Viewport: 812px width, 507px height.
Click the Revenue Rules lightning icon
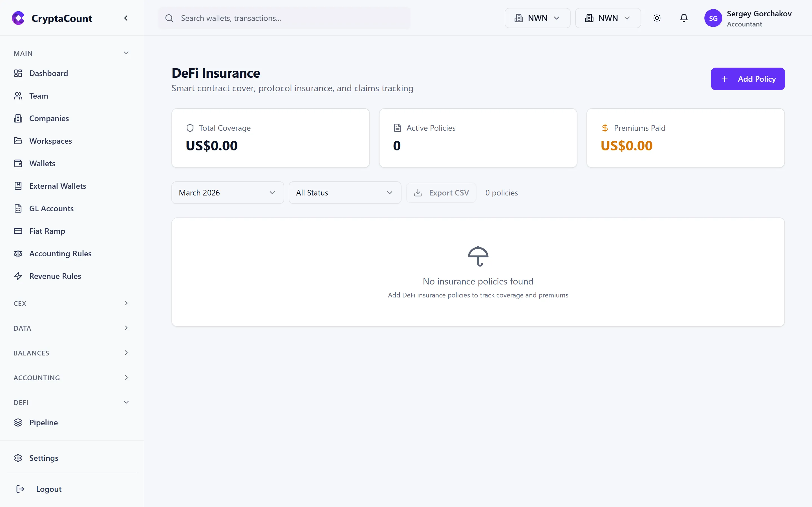coord(18,276)
